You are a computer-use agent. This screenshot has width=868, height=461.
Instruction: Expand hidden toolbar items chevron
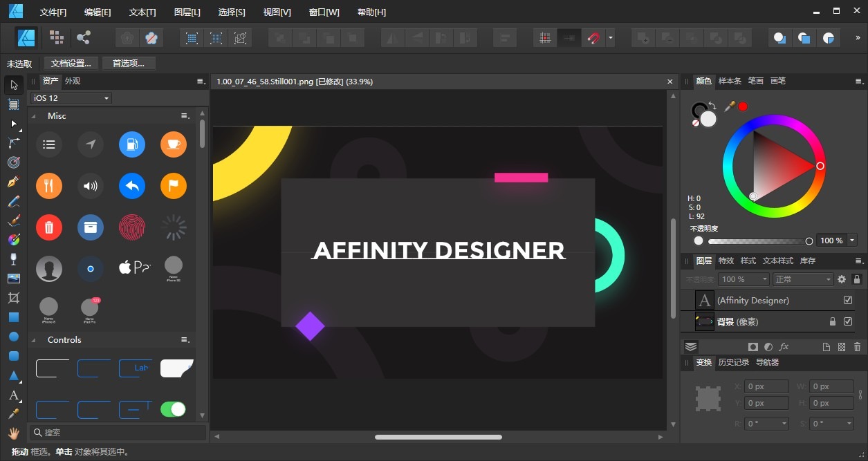pyautogui.click(x=858, y=38)
